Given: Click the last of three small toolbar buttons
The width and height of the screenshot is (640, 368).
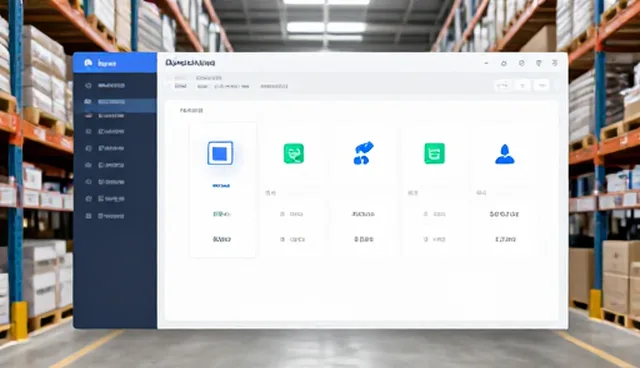Looking at the screenshot, I should point(542,85).
